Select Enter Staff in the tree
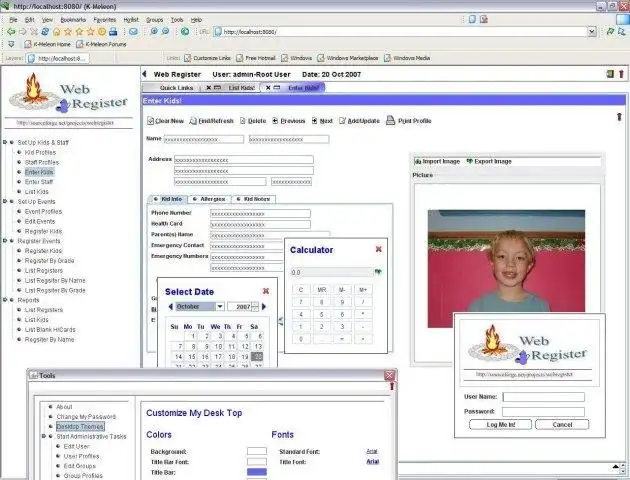 coord(39,182)
